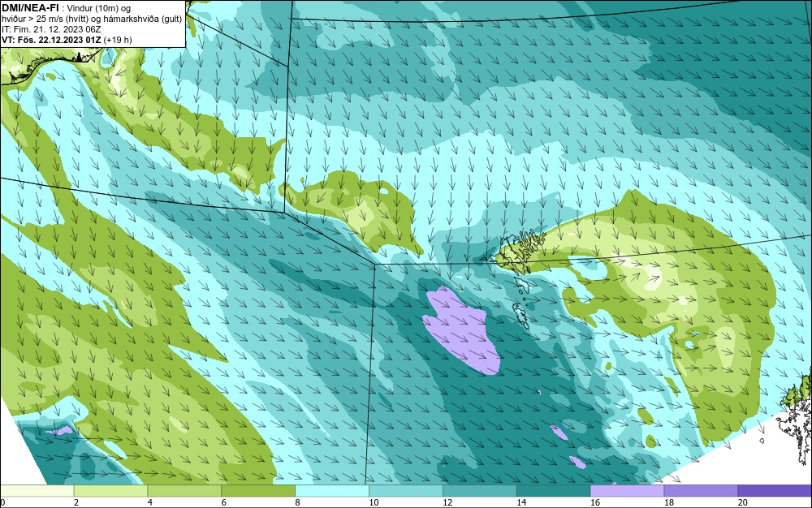Image resolution: width=812 pixels, height=508 pixels.
Task: Click the 8–10 m/s light cyan legend swatch
Action: pyautogui.click(x=332, y=490)
